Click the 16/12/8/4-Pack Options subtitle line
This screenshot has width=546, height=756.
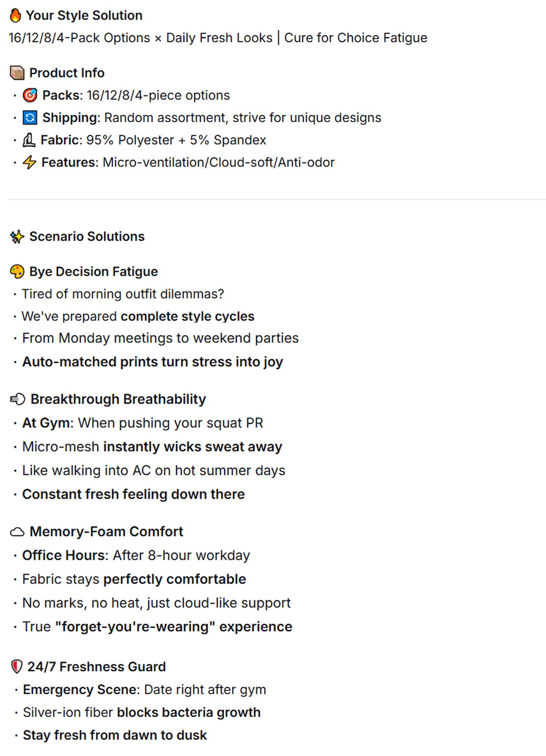[218, 38]
